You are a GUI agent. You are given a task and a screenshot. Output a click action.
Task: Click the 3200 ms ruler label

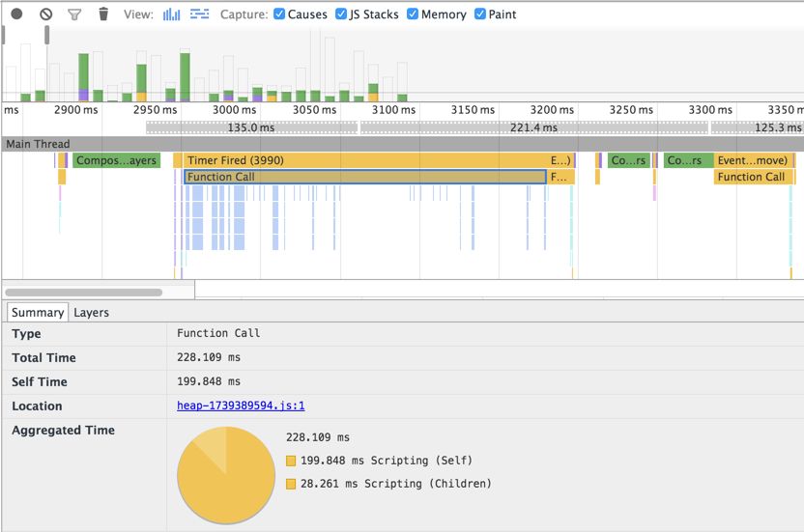coord(552,110)
